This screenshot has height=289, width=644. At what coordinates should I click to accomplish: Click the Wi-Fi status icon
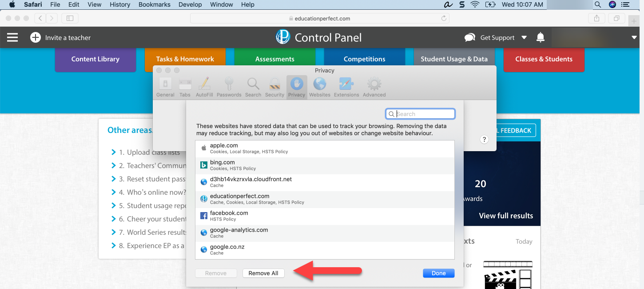tap(475, 4)
